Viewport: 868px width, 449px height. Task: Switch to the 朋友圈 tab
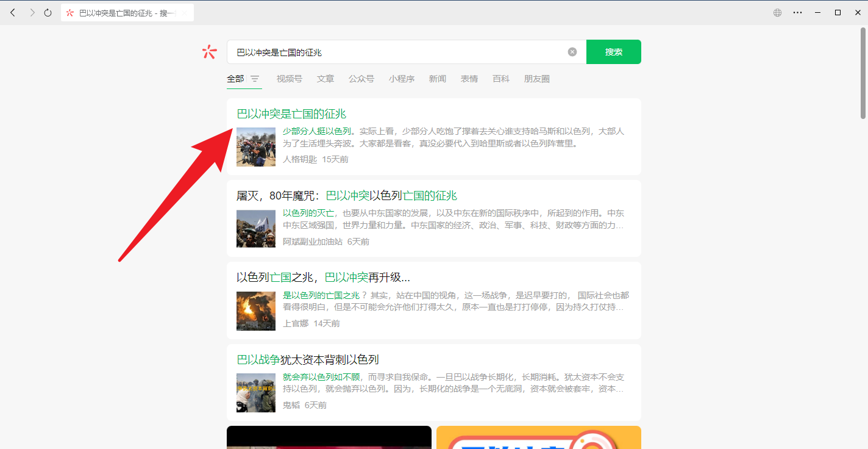click(x=537, y=79)
